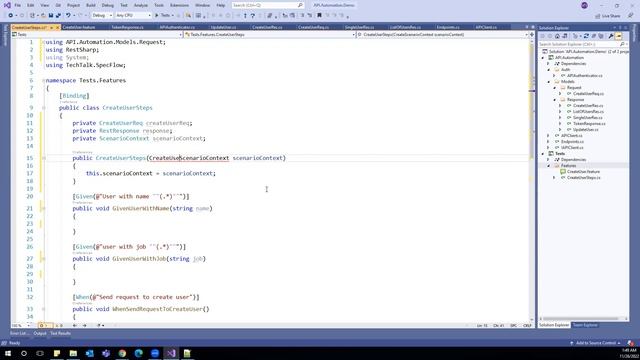The width and height of the screenshot is (640, 360).
Task: Start the Tests run button
Action: (163, 16)
